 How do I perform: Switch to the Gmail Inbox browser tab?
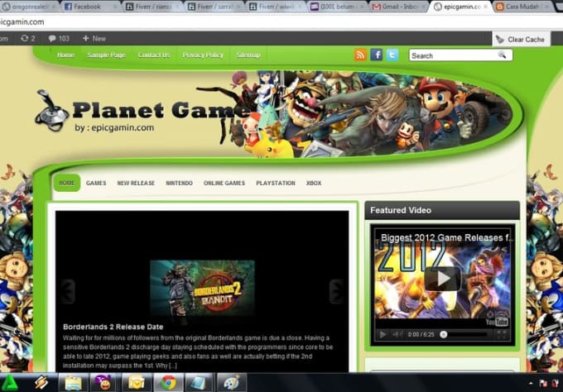pyautogui.click(x=398, y=7)
